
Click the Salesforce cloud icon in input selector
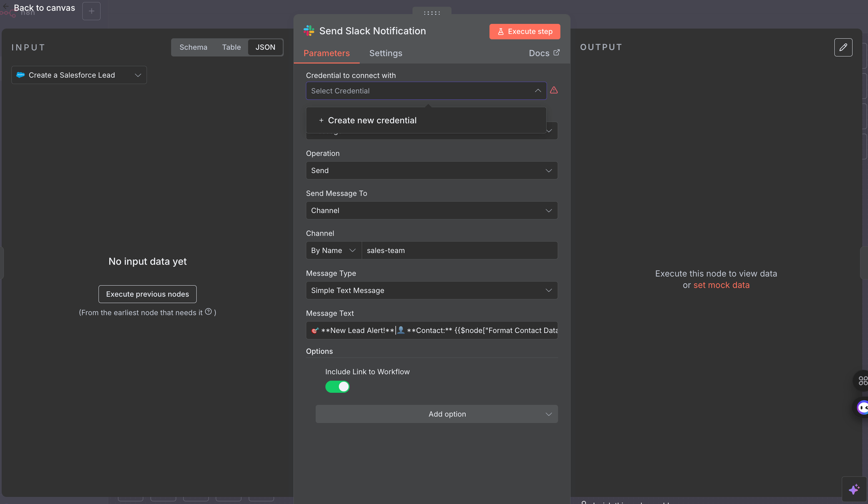(20, 75)
